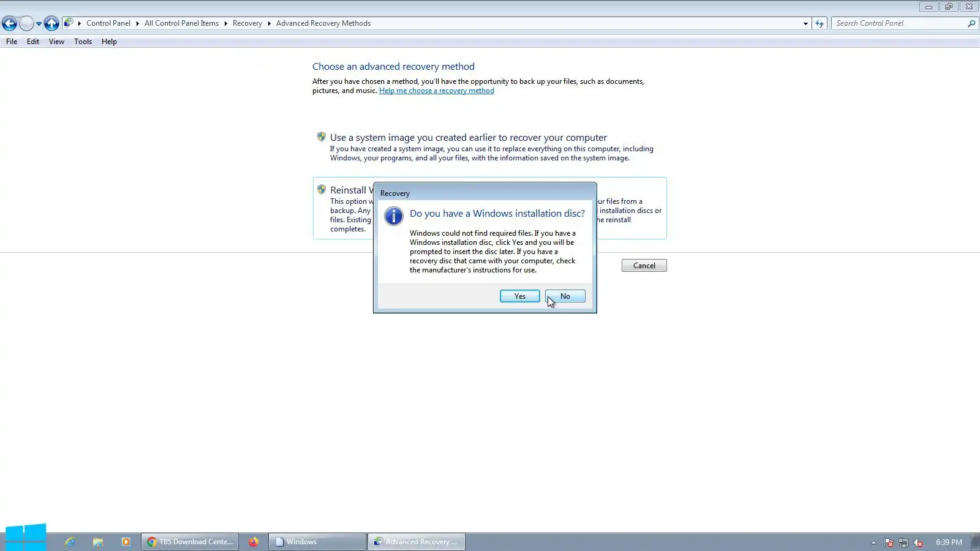The image size is (980, 551).
Task: Switch to the Windows taskbar window
Action: [x=317, y=542]
